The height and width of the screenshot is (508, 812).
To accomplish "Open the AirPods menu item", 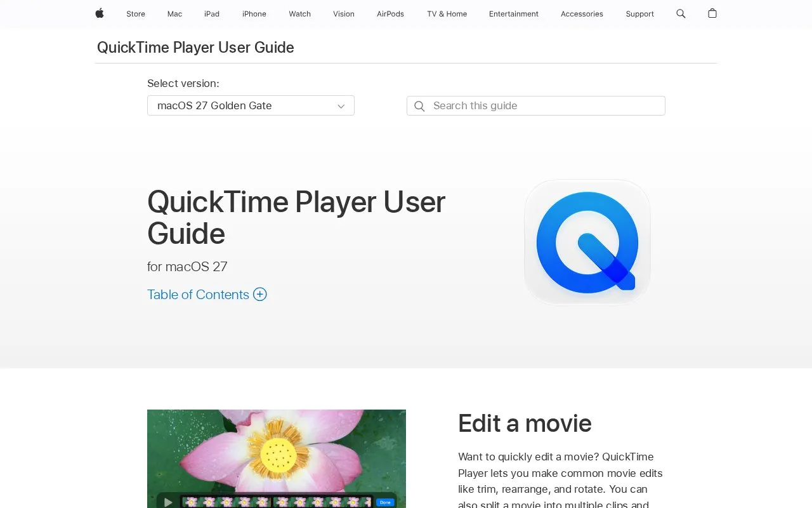I will coord(390,14).
